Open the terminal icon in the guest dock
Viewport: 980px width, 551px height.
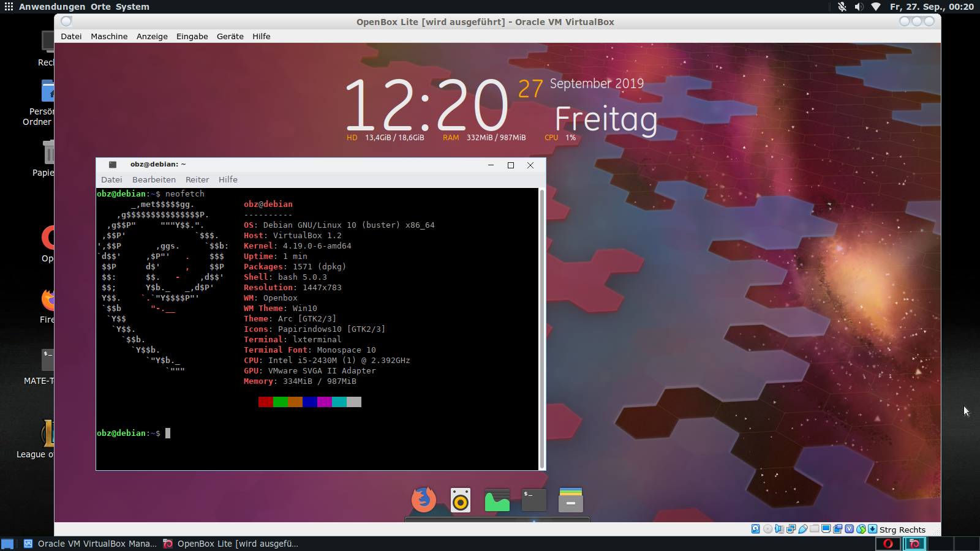[x=534, y=500]
